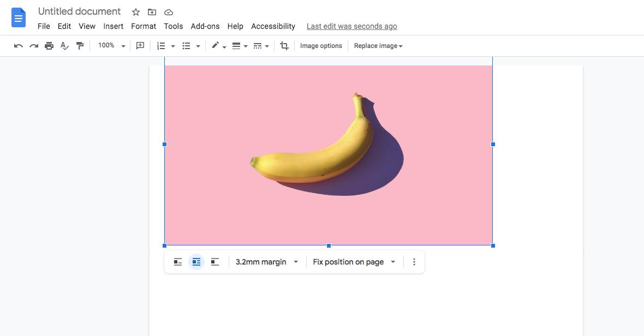Open the Add-ons menu
The width and height of the screenshot is (644, 336).
205,26
